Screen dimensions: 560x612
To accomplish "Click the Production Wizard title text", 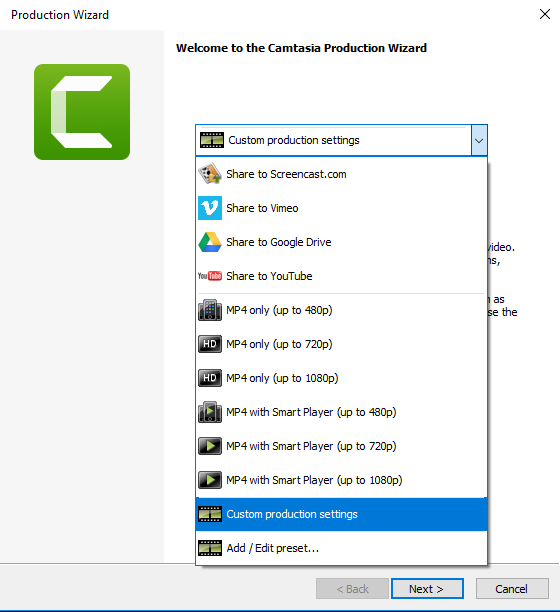I will (60, 15).
